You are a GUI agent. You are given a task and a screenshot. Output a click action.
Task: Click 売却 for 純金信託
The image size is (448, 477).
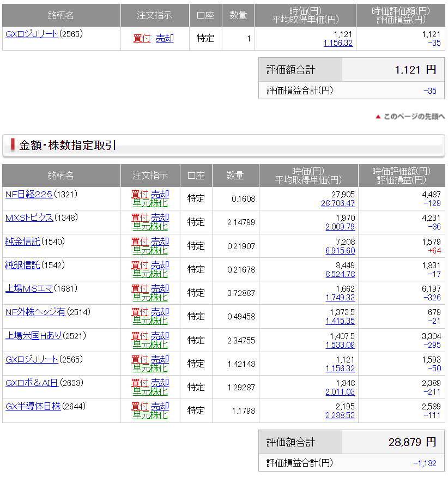tap(160, 241)
